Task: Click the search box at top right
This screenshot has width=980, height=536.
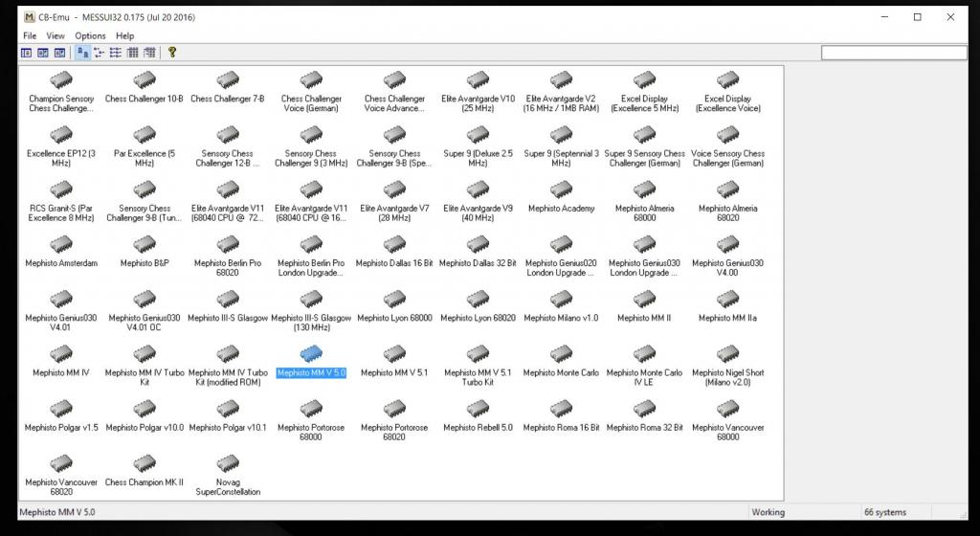Action: coord(896,53)
